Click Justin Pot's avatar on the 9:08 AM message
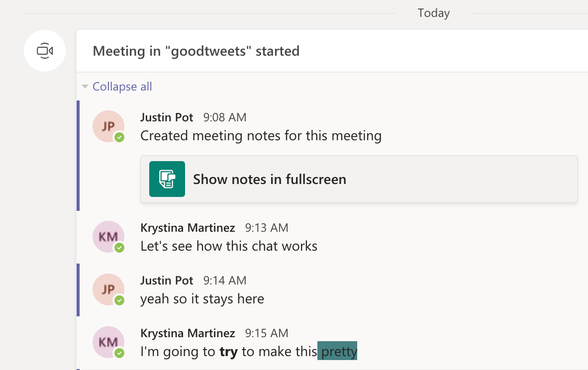The image size is (588, 370). [108, 126]
